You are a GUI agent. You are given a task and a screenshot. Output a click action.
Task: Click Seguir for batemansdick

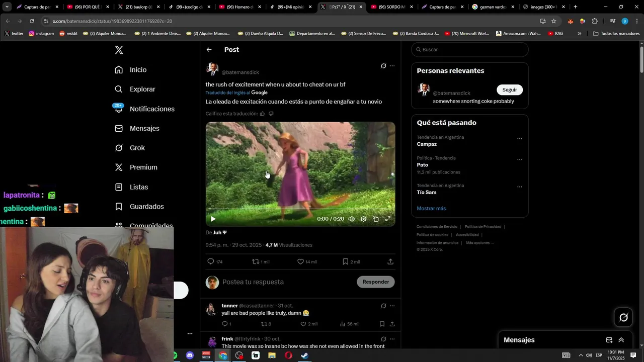pyautogui.click(x=510, y=89)
